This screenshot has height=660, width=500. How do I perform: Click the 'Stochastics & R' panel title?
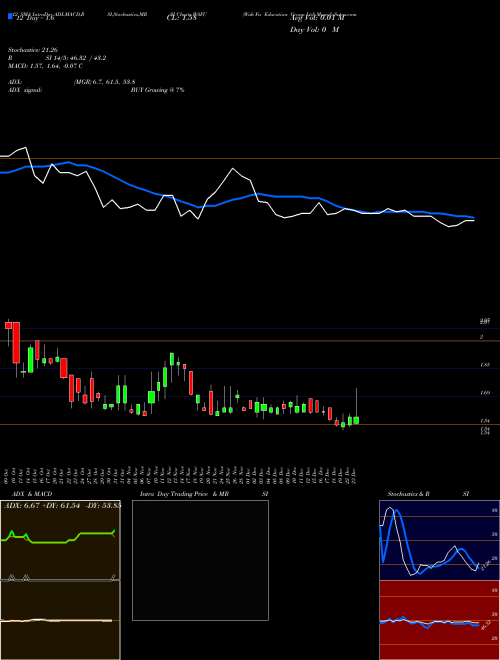click(x=409, y=494)
